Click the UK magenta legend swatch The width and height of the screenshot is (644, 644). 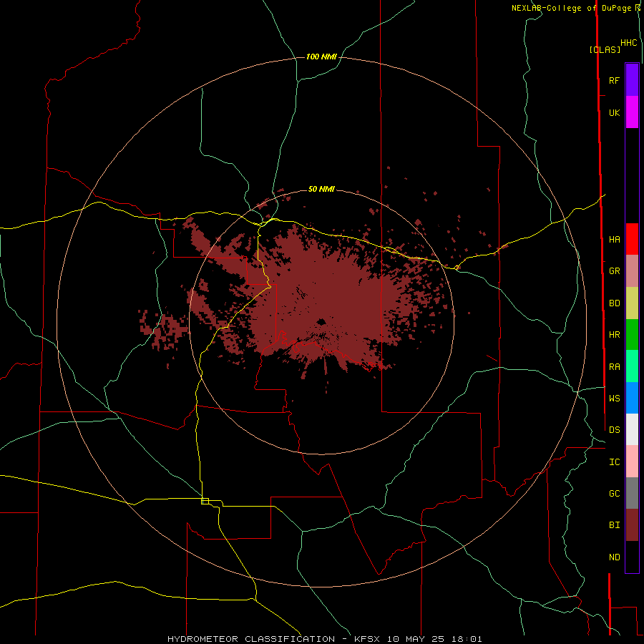click(632, 112)
